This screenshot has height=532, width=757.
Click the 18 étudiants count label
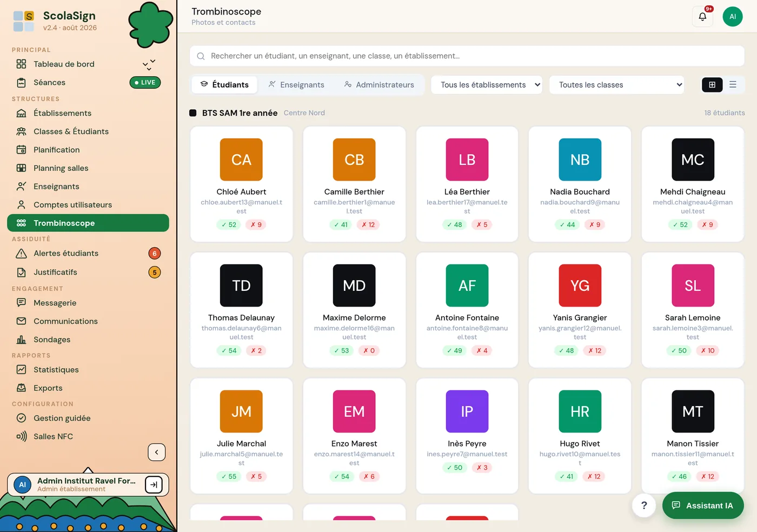tap(725, 113)
